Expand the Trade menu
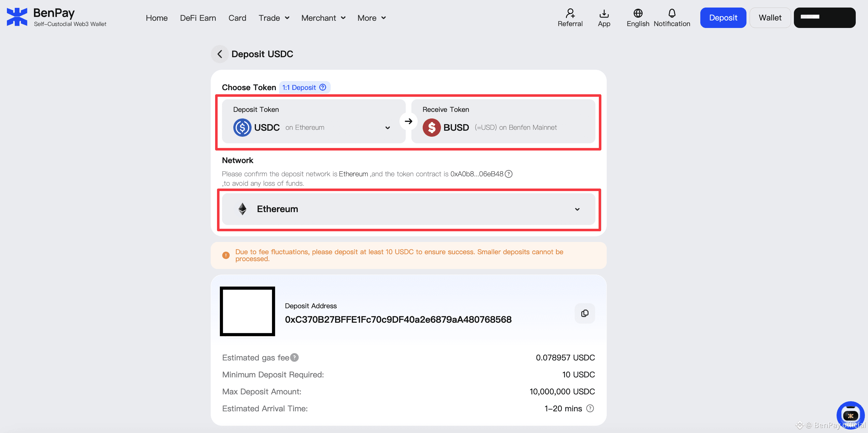The width and height of the screenshot is (868, 433). click(x=274, y=18)
